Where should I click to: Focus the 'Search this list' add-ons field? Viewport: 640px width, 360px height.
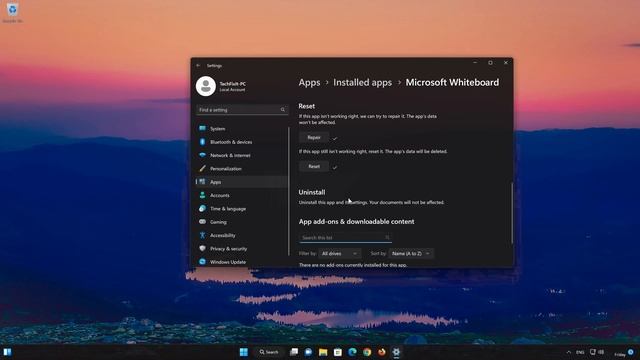(345, 238)
